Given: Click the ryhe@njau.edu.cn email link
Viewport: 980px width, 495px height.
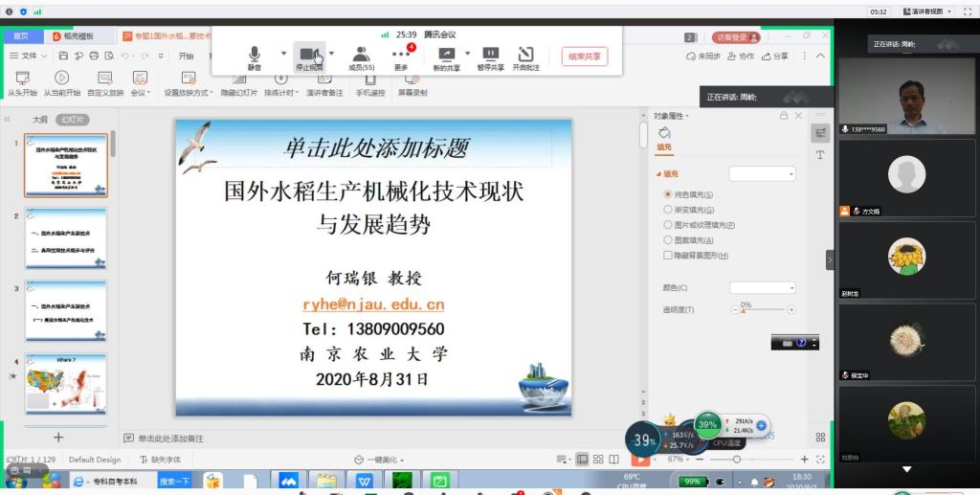Looking at the screenshot, I should point(373,304).
